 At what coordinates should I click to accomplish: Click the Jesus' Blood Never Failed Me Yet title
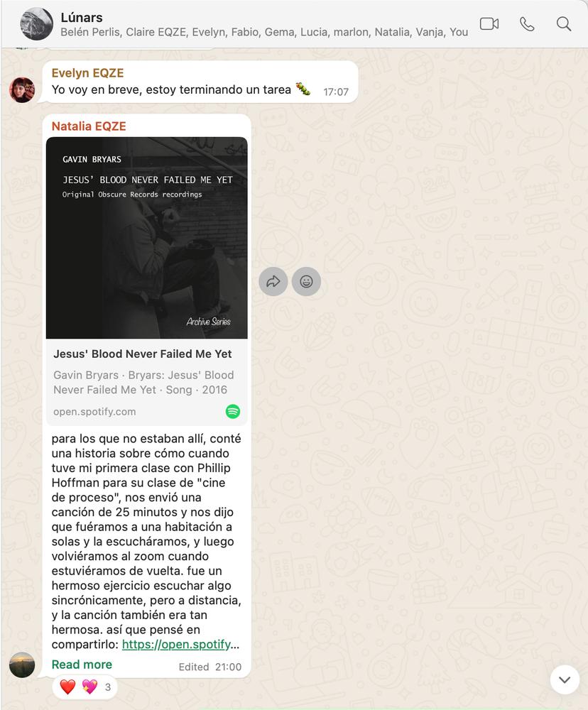coord(142,354)
